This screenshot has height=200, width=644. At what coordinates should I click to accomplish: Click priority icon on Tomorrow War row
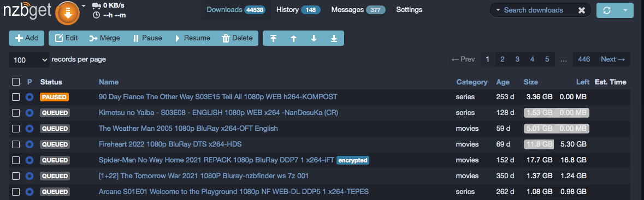[29, 176]
